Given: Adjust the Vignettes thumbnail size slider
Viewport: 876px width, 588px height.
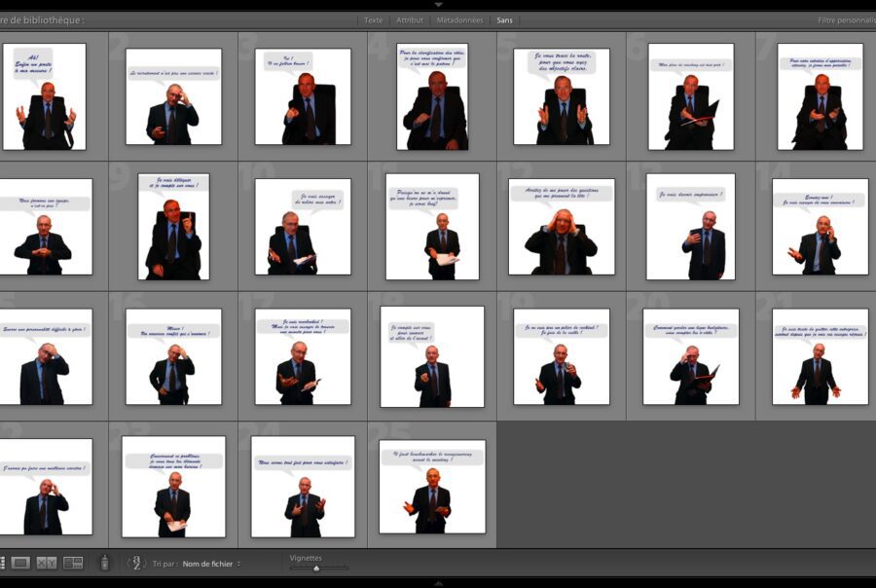Looking at the screenshot, I should click(x=316, y=568).
